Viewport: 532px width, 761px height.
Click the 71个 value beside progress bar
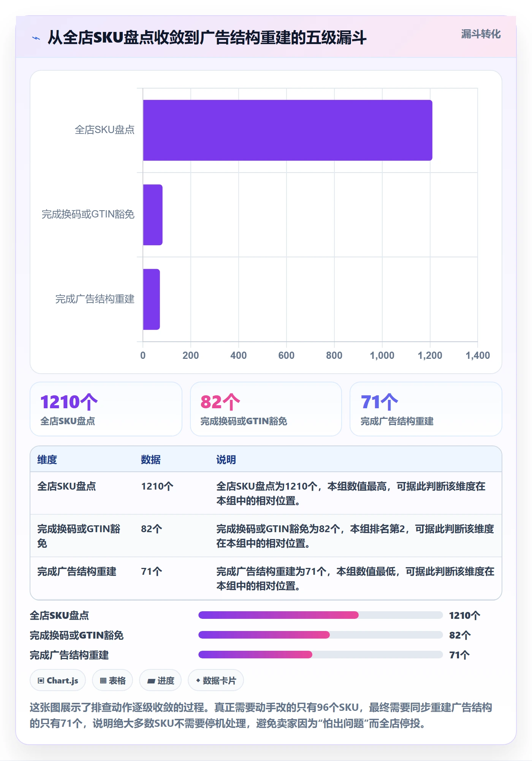point(459,655)
